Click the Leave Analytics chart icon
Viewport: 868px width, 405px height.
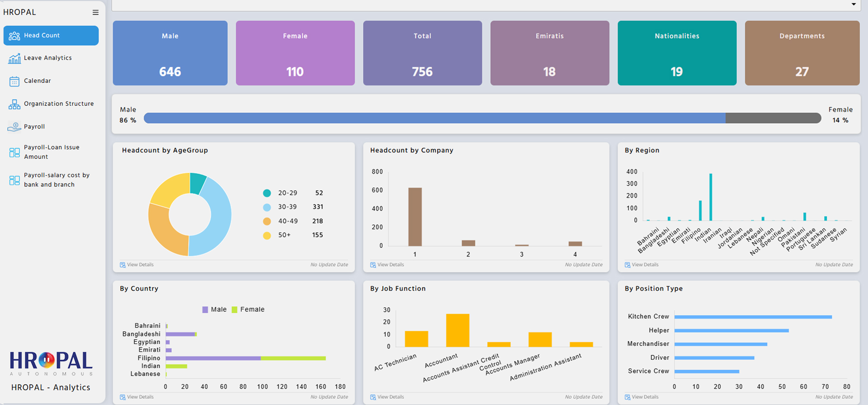[14, 58]
